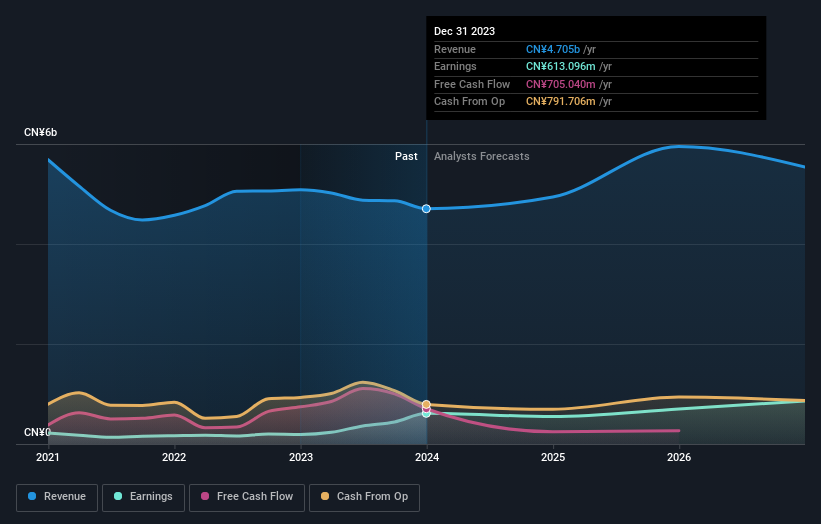This screenshot has width=821, height=524.
Task: Click the Dec 31 2023 tooltip date
Action: point(464,31)
